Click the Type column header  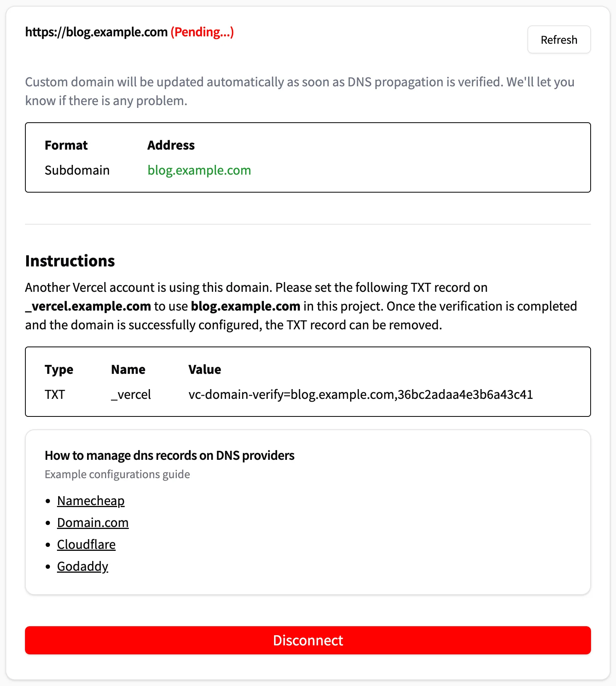pos(59,369)
